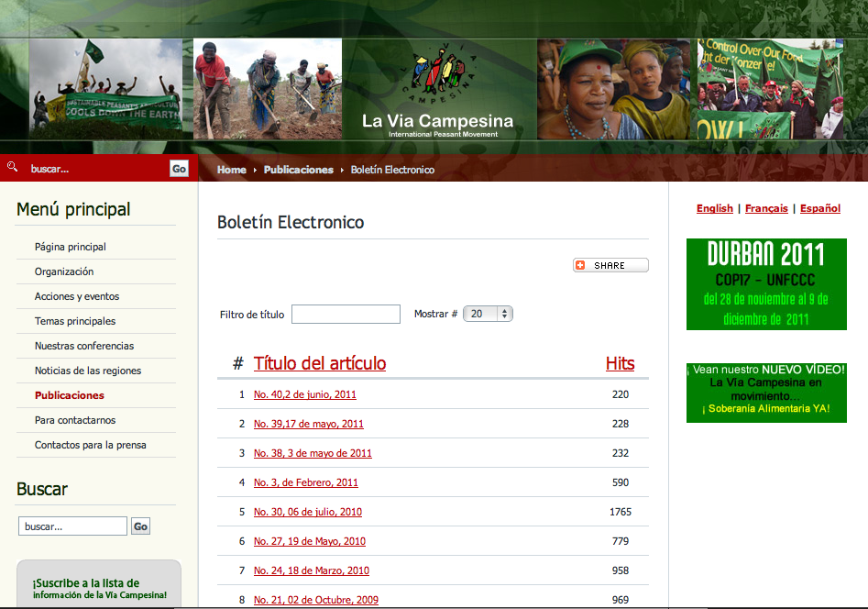Select Organización from the main menu
This screenshot has width=868, height=609.
(64, 271)
